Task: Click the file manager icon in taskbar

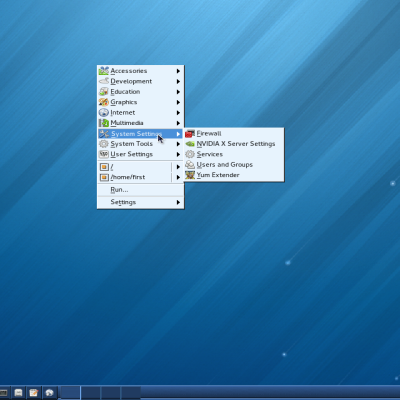Action: coord(18,393)
